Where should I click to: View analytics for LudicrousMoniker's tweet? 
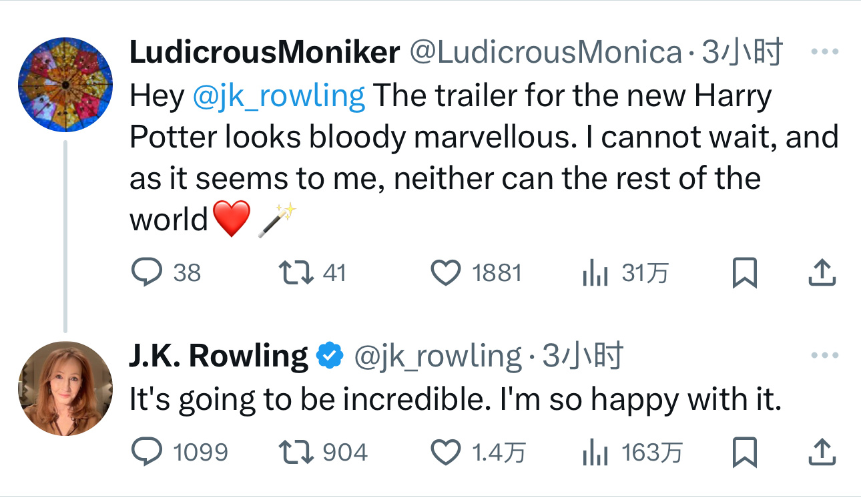[594, 272]
